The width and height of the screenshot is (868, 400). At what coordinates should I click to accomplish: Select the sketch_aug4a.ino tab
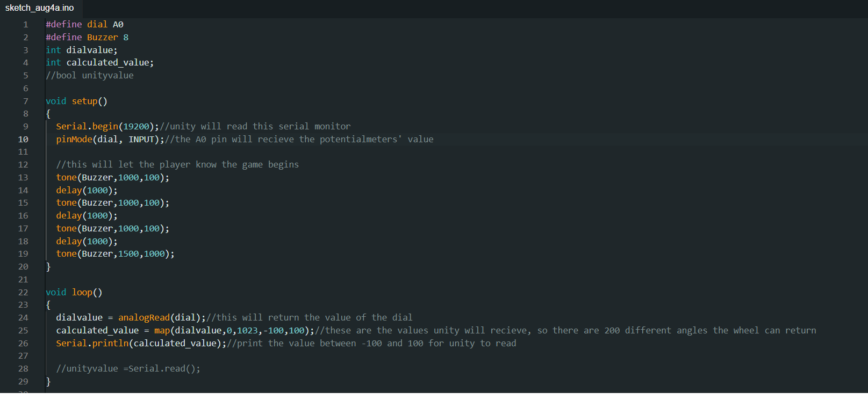39,8
